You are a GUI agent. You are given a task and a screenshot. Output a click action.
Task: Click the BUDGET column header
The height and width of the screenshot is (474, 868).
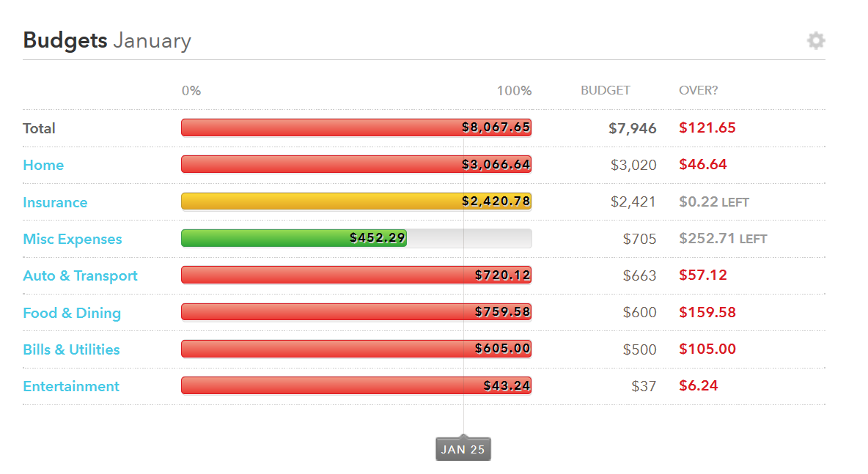pos(605,90)
